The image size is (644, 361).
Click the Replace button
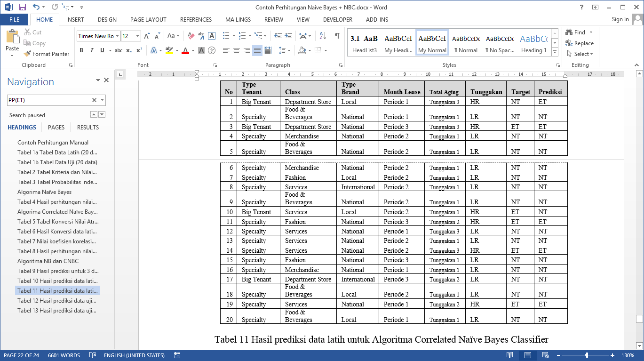pos(580,43)
